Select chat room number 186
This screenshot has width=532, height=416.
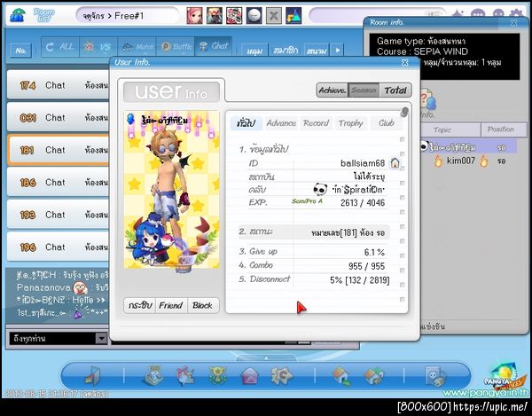tap(58, 182)
